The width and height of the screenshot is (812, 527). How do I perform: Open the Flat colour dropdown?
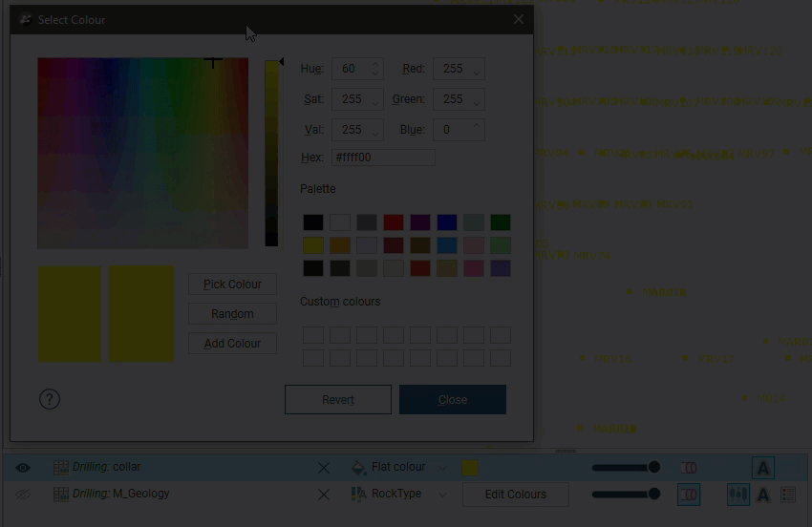click(441, 468)
